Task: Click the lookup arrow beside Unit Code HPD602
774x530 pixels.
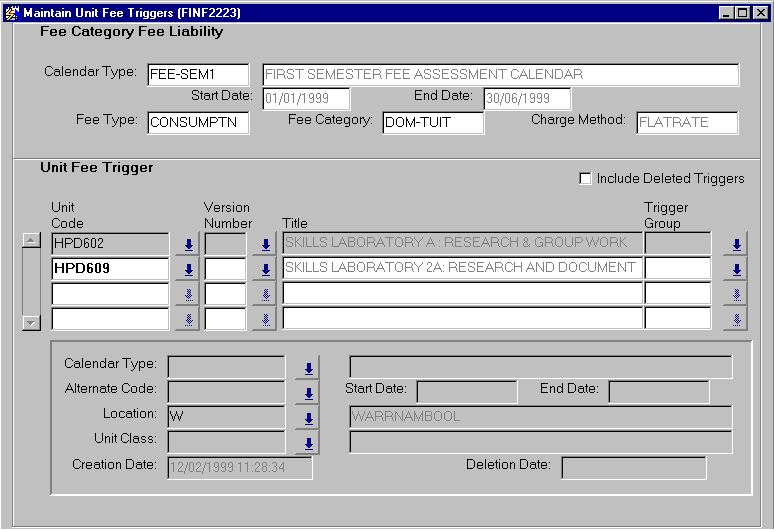Action: pos(187,244)
